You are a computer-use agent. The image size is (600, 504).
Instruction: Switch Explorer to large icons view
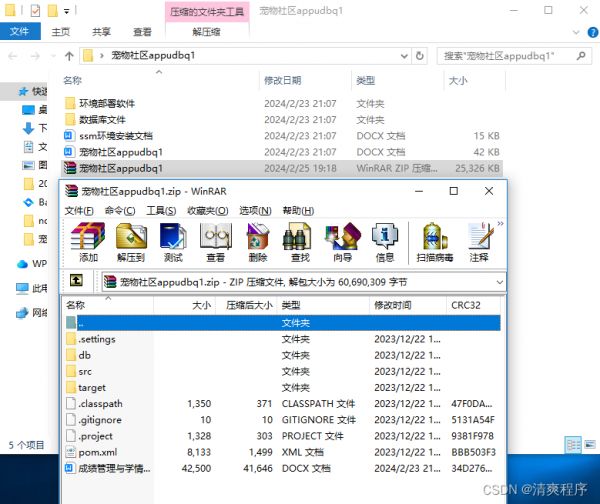[590, 445]
